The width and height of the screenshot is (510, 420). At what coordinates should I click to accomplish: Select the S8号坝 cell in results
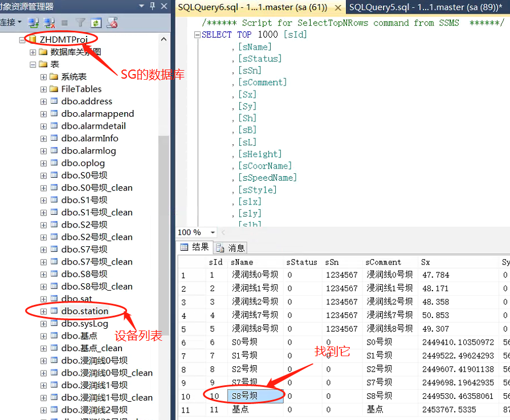[255, 396]
